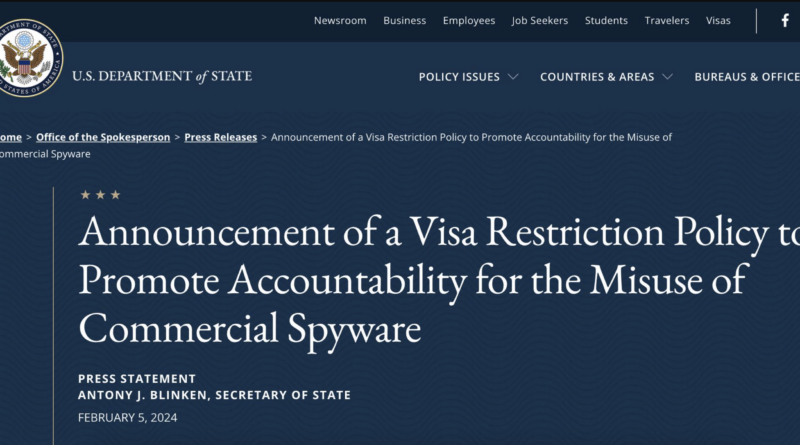The width and height of the screenshot is (800, 445).
Task: Expand the Countries & Areas chevron
Action: (667, 77)
